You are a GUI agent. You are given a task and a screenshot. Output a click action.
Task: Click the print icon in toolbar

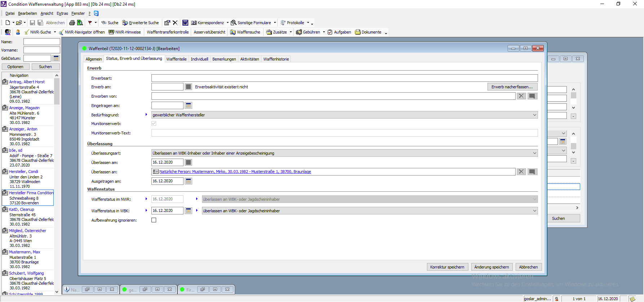pos(72,23)
